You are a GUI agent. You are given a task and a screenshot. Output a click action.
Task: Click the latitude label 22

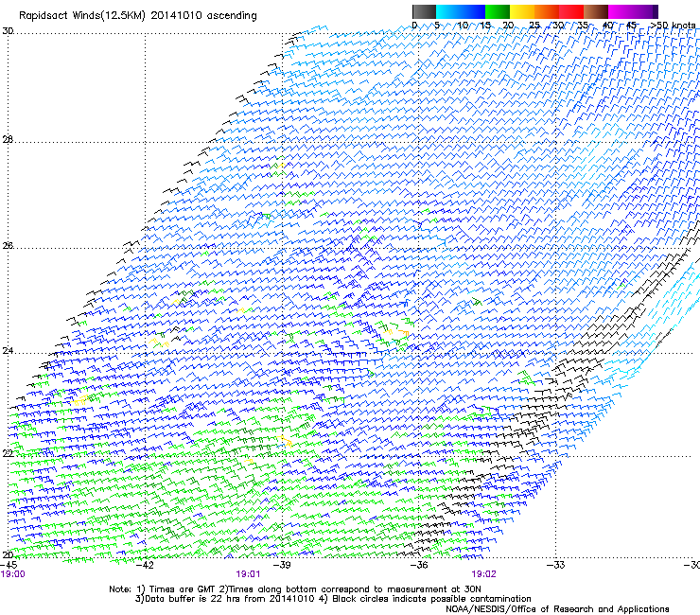(8, 453)
